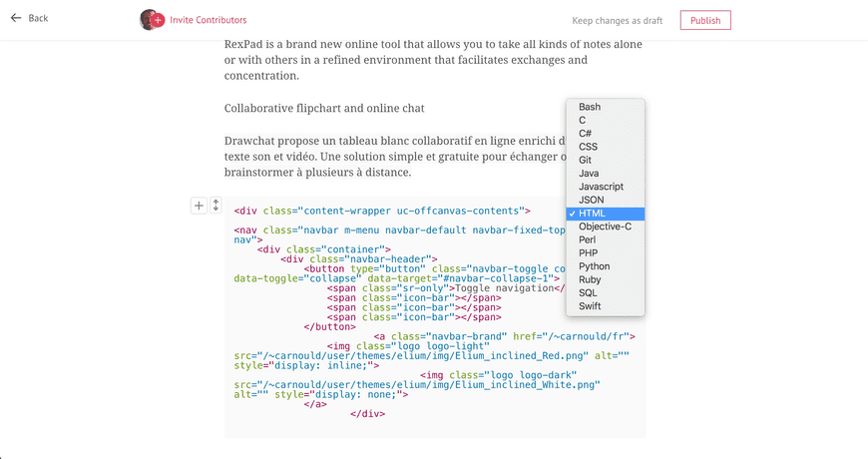Select Swift in the language menu
This screenshot has width=868, height=459.
[x=605, y=306]
